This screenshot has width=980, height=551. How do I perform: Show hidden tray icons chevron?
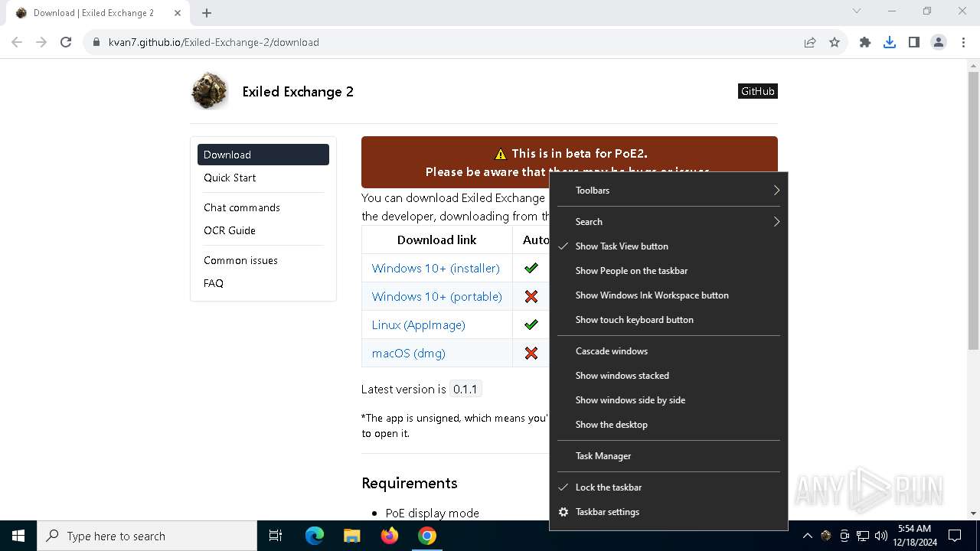click(x=807, y=536)
